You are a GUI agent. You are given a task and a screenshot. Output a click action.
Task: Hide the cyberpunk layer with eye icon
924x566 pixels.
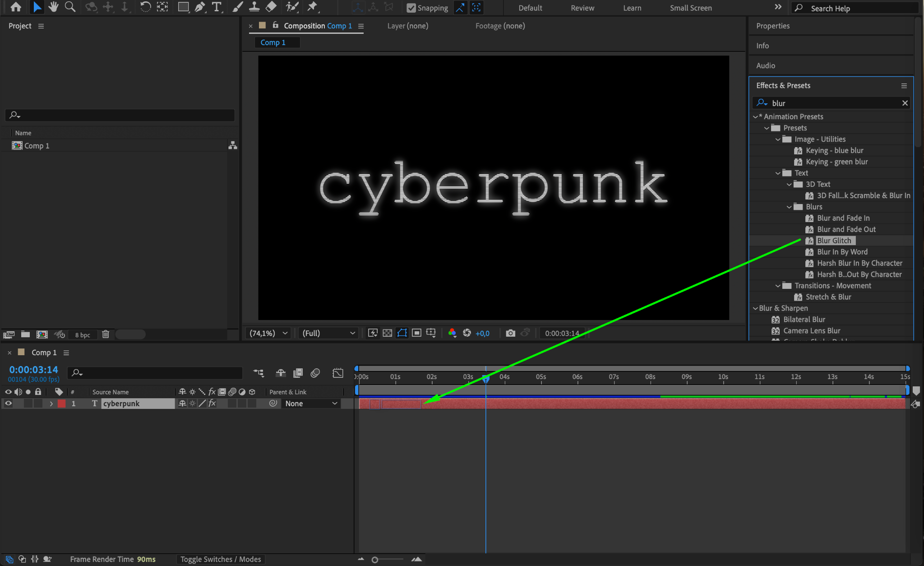(x=8, y=404)
